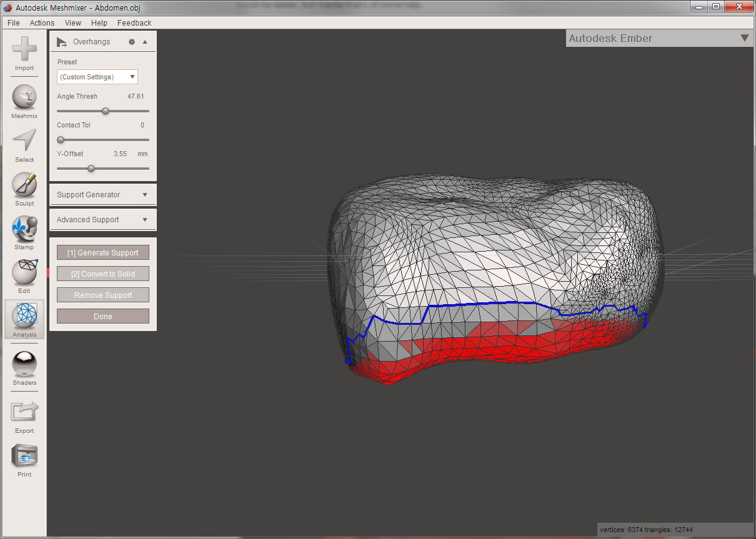The image size is (756, 539).
Task: Click the Contact Tol value 0
Action: [x=142, y=125]
